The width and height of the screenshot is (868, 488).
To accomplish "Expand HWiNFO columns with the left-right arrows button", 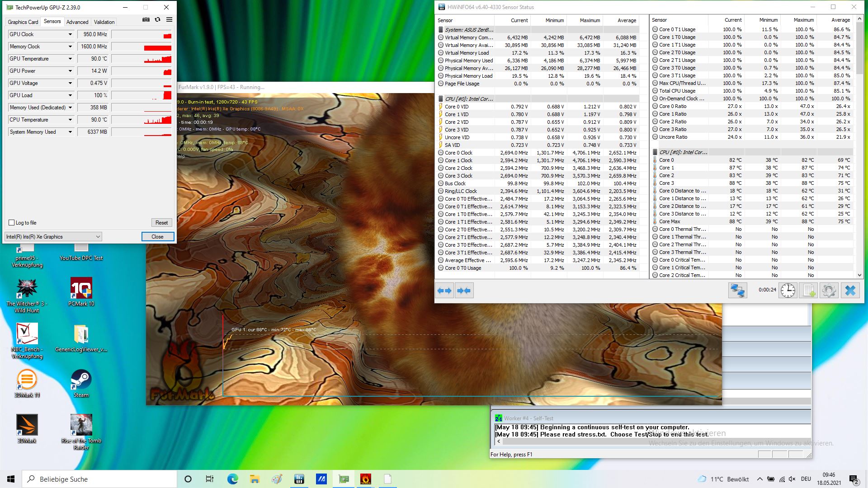I will pos(444,291).
